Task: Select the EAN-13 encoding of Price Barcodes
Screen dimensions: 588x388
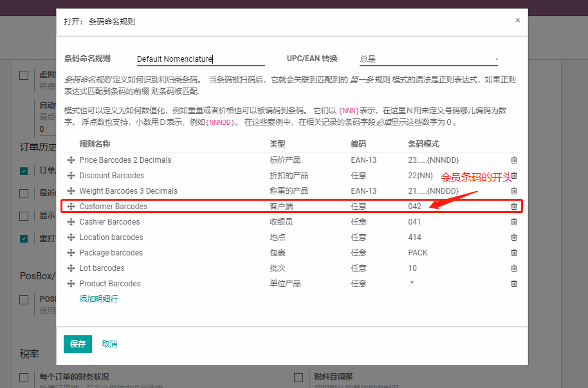Action: click(x=363, y=160)
